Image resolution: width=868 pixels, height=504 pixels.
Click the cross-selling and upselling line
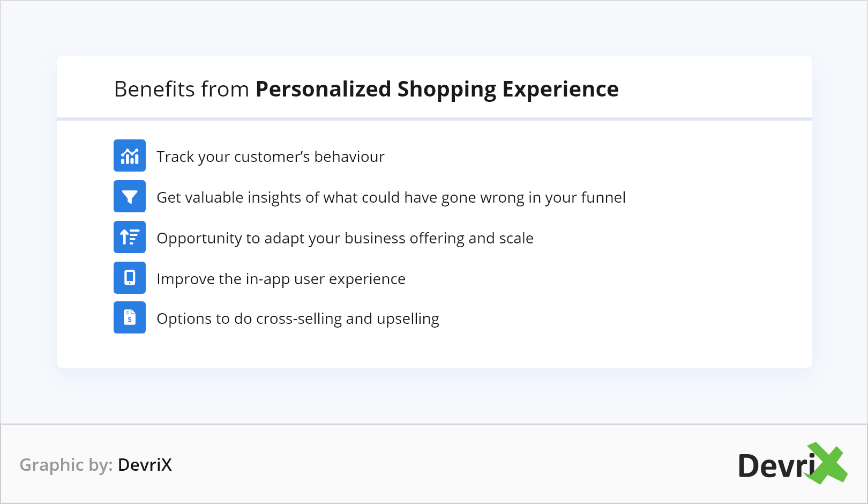coord(297,318)
